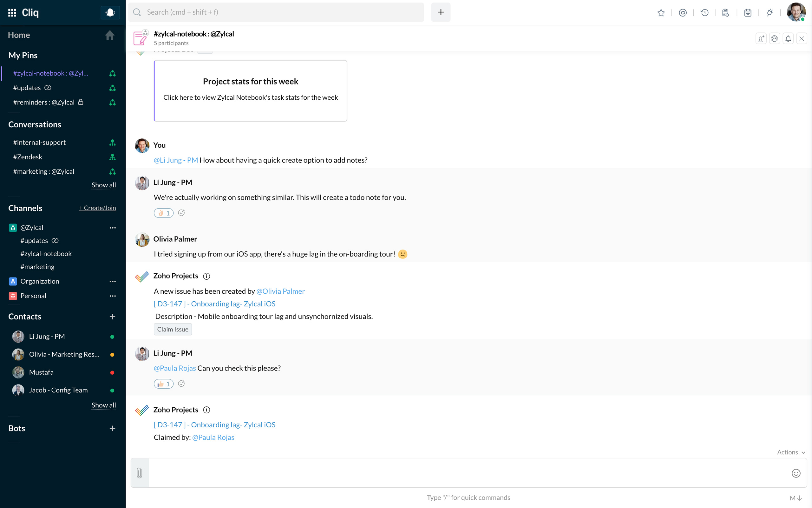Open the notes clipboard icon in top bar
Viewport: 812px width, 508px height.
(726, 13)
